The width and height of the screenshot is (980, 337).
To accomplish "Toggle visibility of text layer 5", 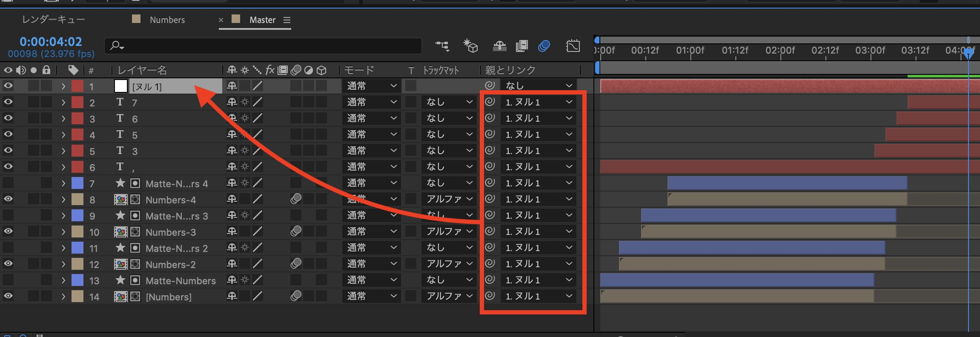I will coord(8,134).
